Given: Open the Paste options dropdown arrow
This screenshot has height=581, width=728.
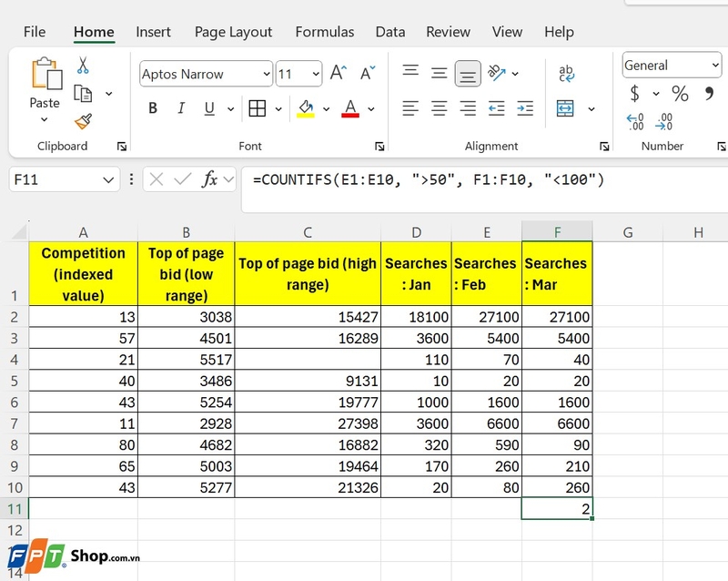Looking at the screenshot, I should pos(44,119).
